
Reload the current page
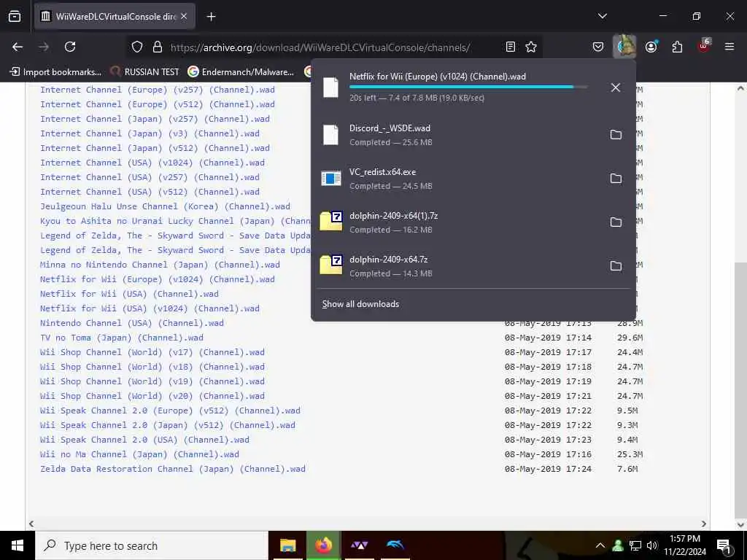tap(70, 47)
